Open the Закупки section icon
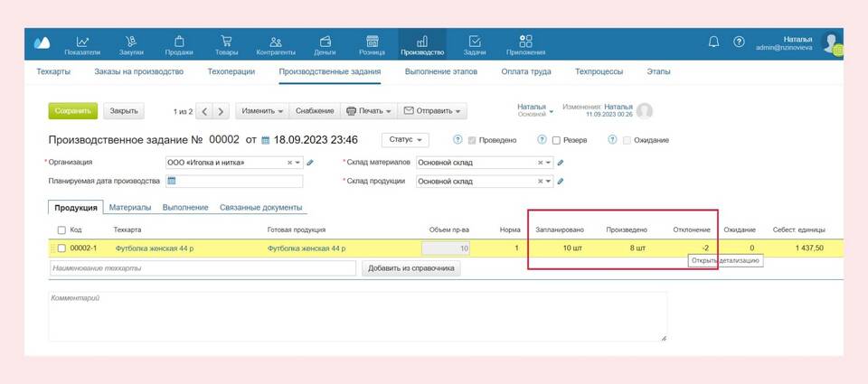The height and width of the screenshot is (384, 868). point(131,42)
